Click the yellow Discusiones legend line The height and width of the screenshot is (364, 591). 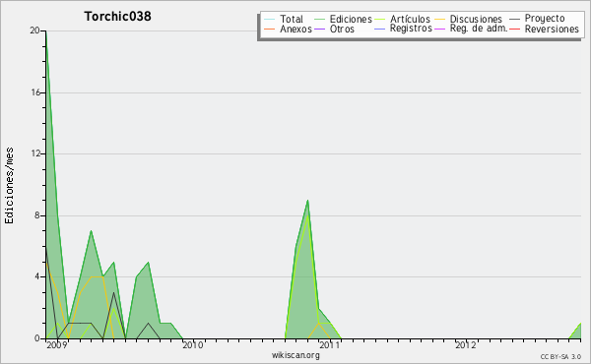point(440,19)
